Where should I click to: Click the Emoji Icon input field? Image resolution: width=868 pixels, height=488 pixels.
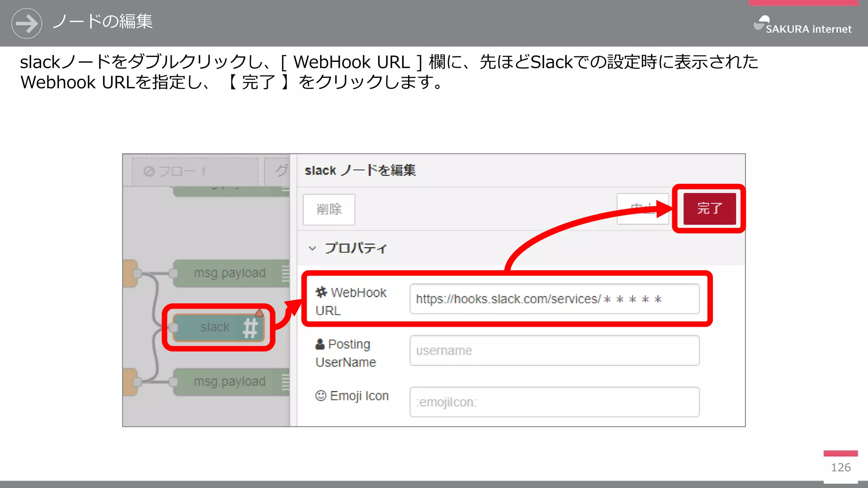554,402
